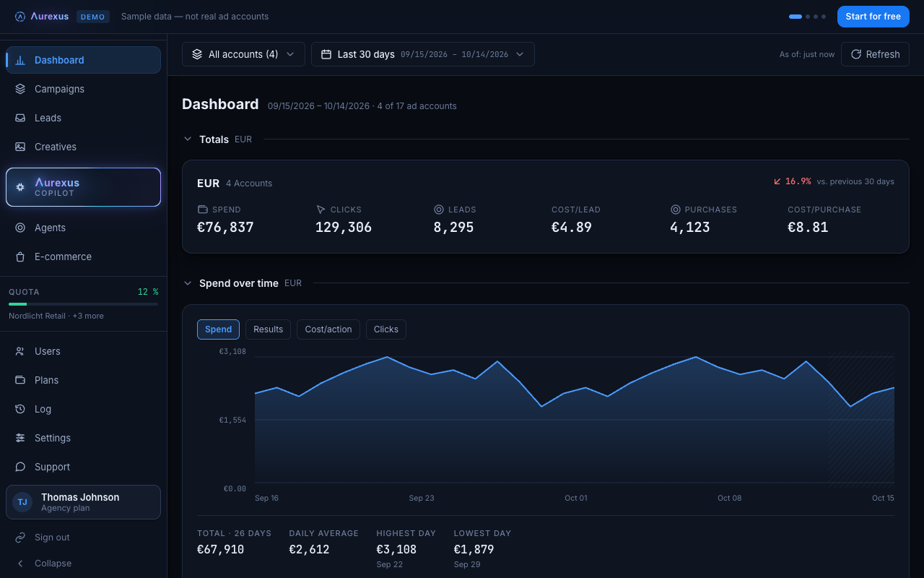Collapse the Totals section chevron
The width and height of the screenshot is (924, 578).
coord(188,139)
